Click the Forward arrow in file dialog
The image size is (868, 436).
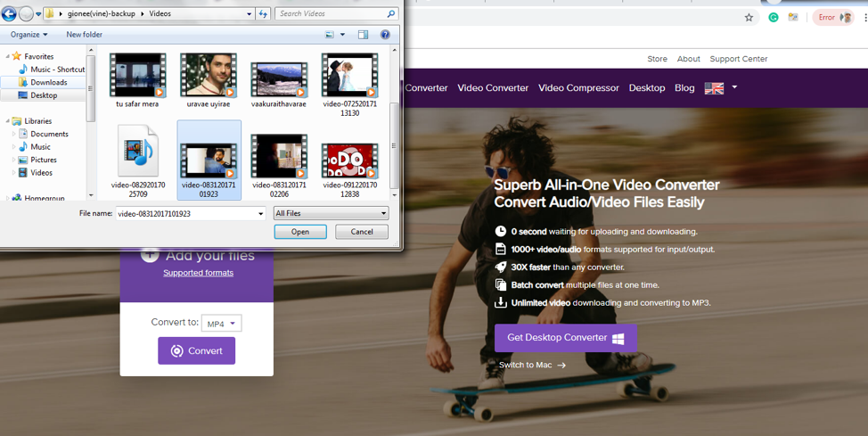tap(26, 13)
